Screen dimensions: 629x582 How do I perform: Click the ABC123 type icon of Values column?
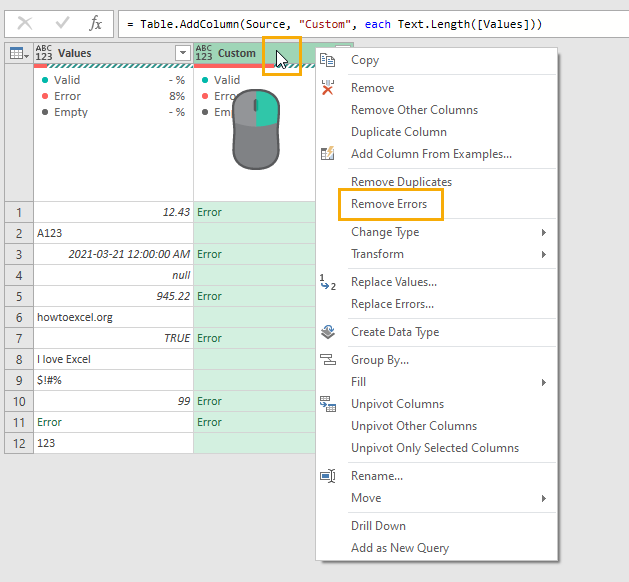[x=44, y=53]
